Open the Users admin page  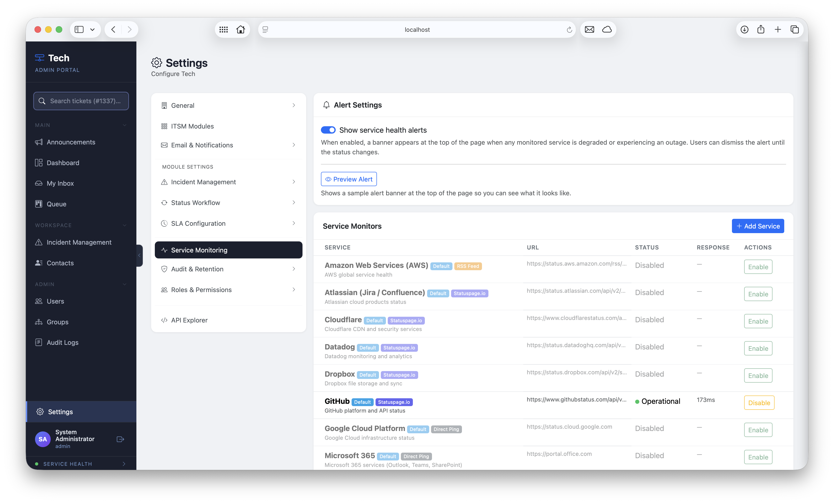tap(55, 301)
